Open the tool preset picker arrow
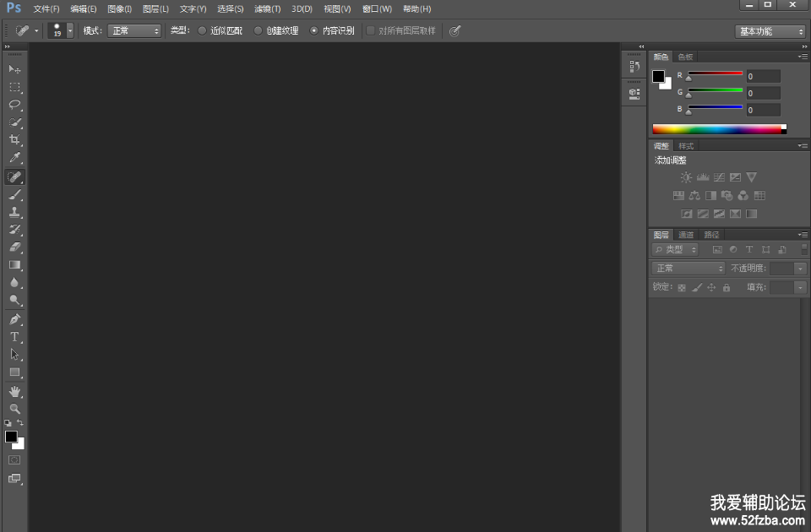811x532 pixels. pyautogui.click(x=36, y=31)
